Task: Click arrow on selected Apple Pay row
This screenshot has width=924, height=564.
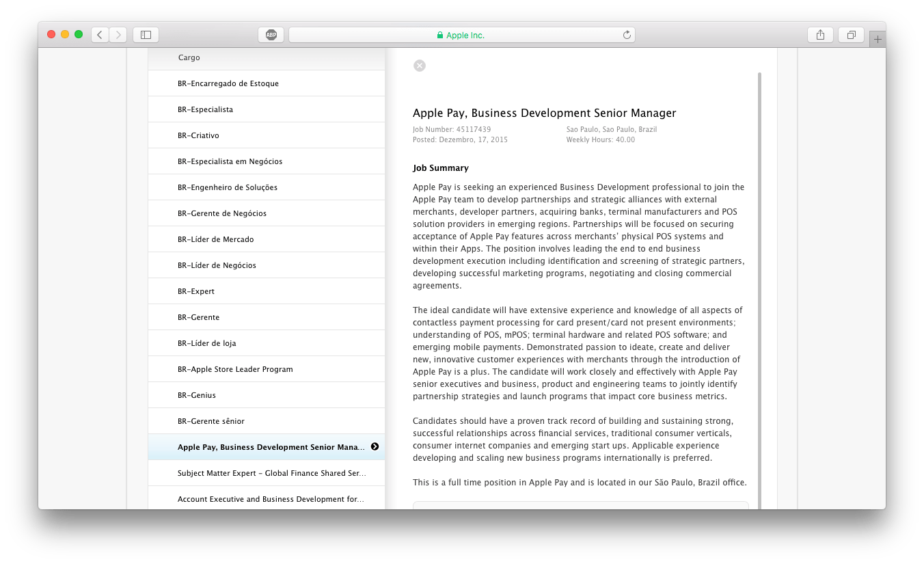Action: (375, 446)
